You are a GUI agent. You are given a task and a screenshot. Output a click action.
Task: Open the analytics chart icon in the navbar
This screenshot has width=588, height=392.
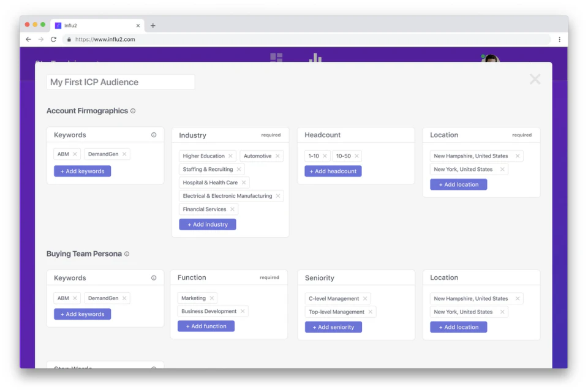click(x=314, y=59)
